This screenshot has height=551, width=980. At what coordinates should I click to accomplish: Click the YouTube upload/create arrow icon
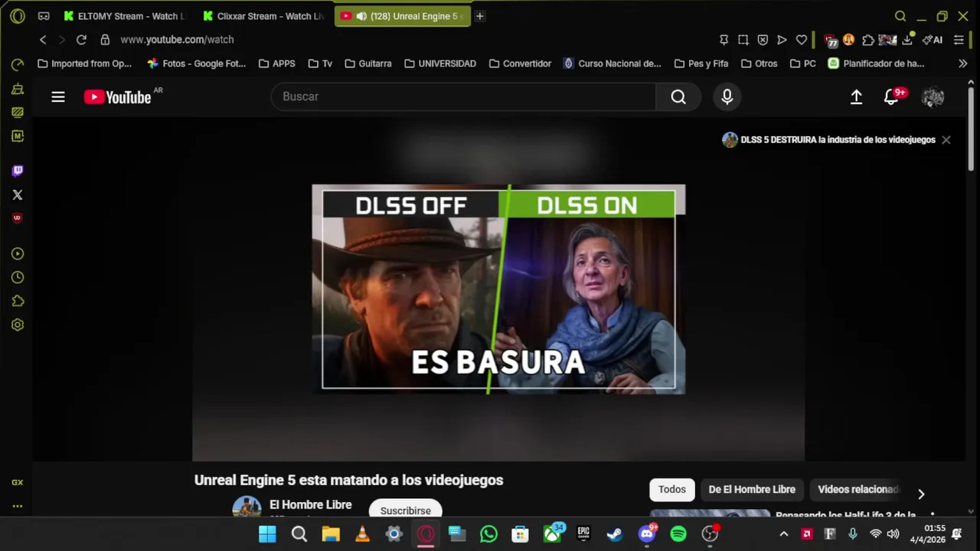tap(857, 96)
